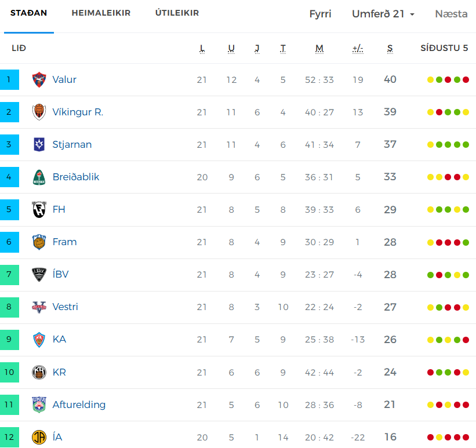The width and height of the screenshot is (476, 448).
Task: Click the S points column header
Action: (x=390, y=49)
